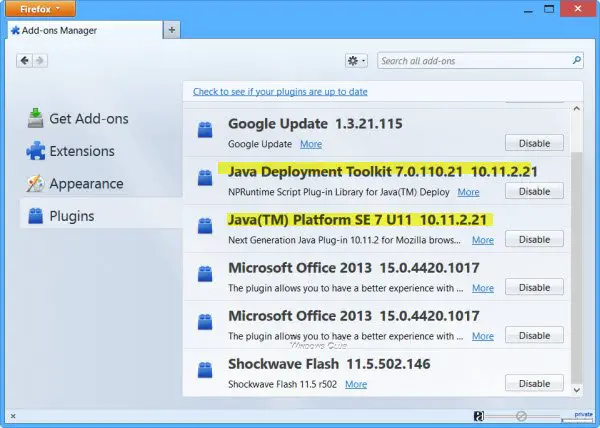Click 'Next Generation Java Plug-in' description

point(344,240)
